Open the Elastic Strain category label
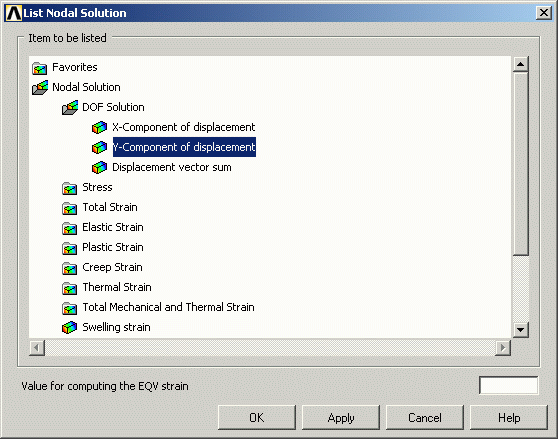 (113, 227)
